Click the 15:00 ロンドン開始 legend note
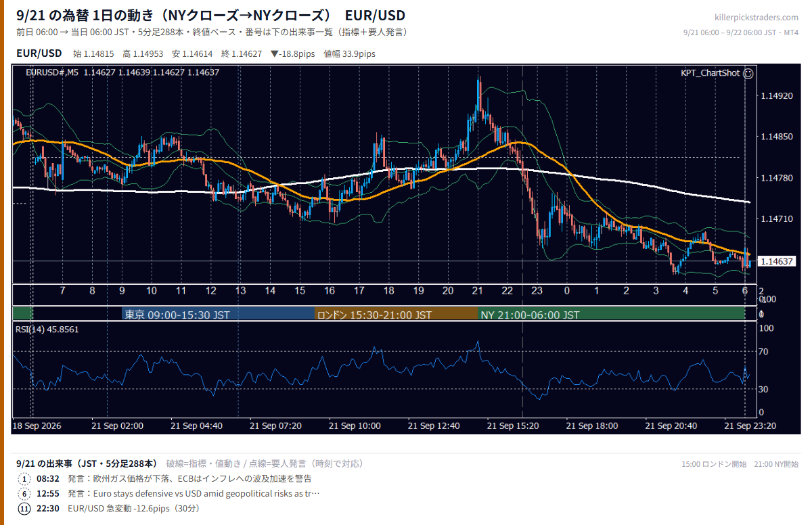This screenshot has height=525, width=812. click(714, 464)
